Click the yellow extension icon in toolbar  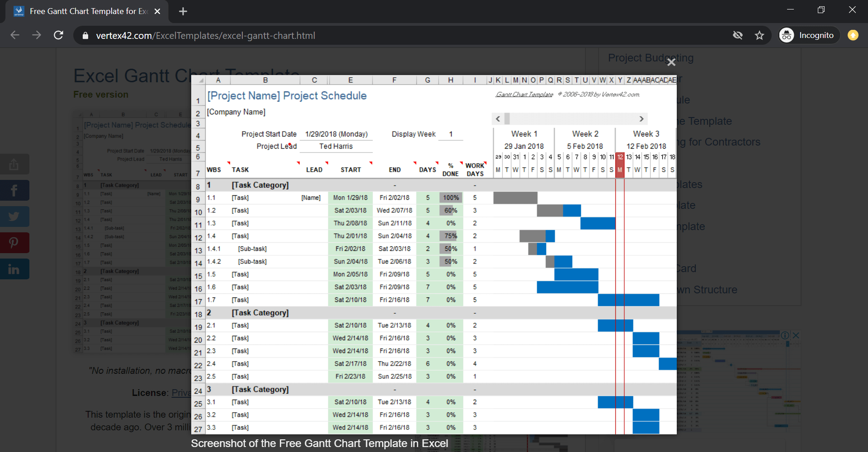coord(853,35)
